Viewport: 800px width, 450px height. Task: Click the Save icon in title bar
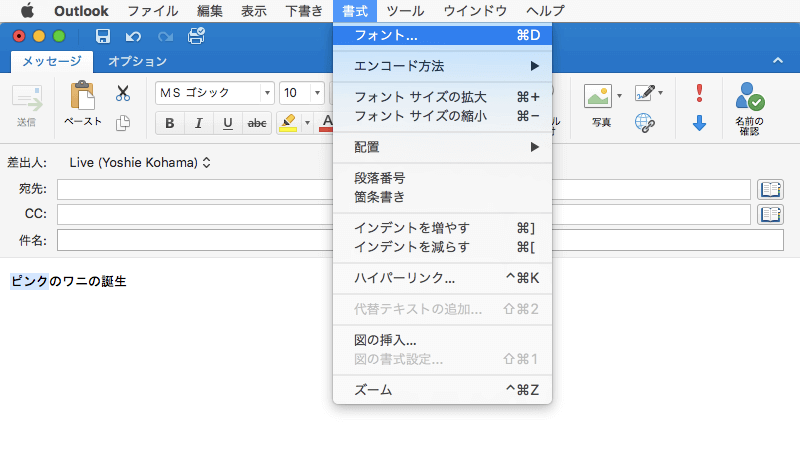coord(103,36)
